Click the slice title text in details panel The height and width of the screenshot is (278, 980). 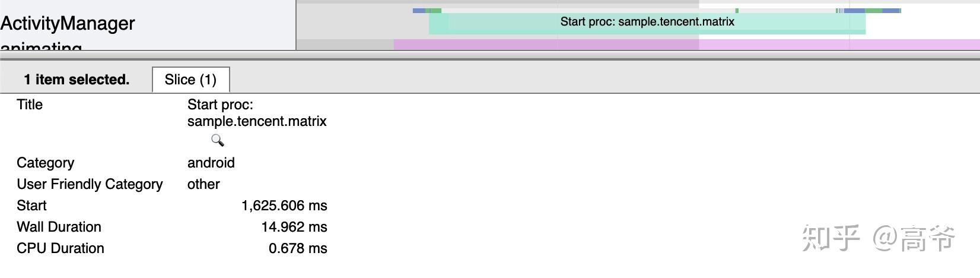tap(257, 113)
